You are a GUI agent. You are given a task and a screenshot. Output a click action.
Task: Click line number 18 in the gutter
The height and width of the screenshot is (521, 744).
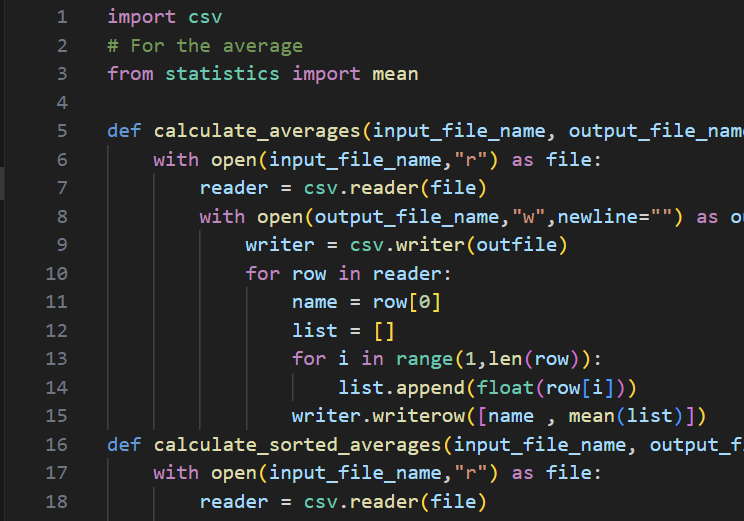(x=56, y=502)
